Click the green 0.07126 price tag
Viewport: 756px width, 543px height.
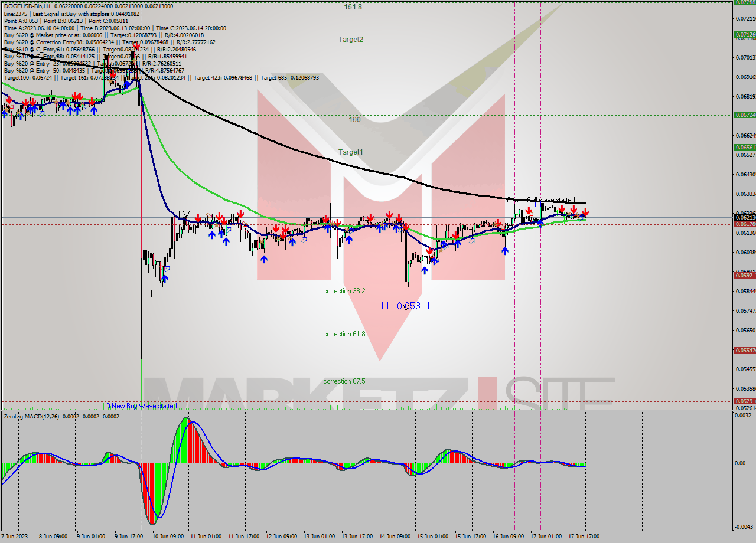point(744,34)
